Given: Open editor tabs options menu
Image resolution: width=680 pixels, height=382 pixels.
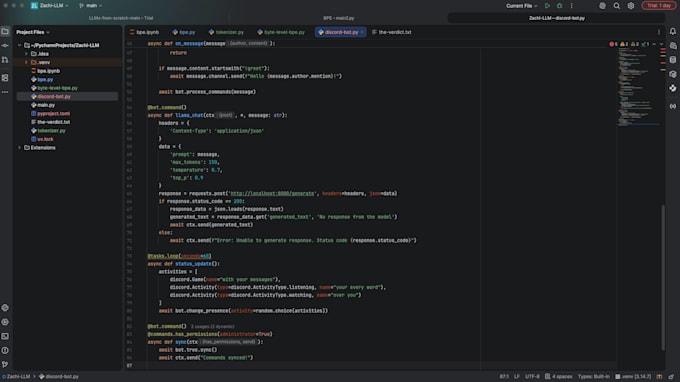Looking at the screenshot, I should (659, 32).
